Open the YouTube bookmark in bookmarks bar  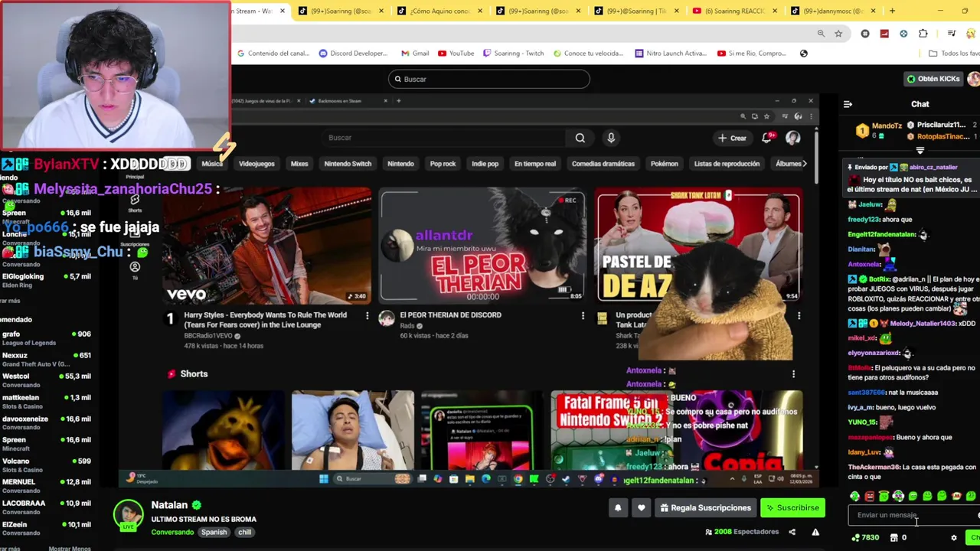pos(456,54)
